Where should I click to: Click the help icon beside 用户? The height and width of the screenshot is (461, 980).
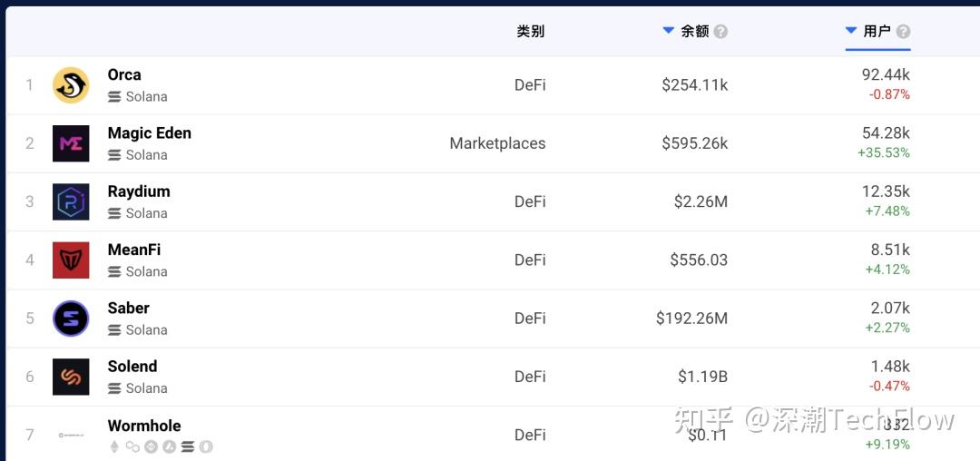[x=902, y=32]
